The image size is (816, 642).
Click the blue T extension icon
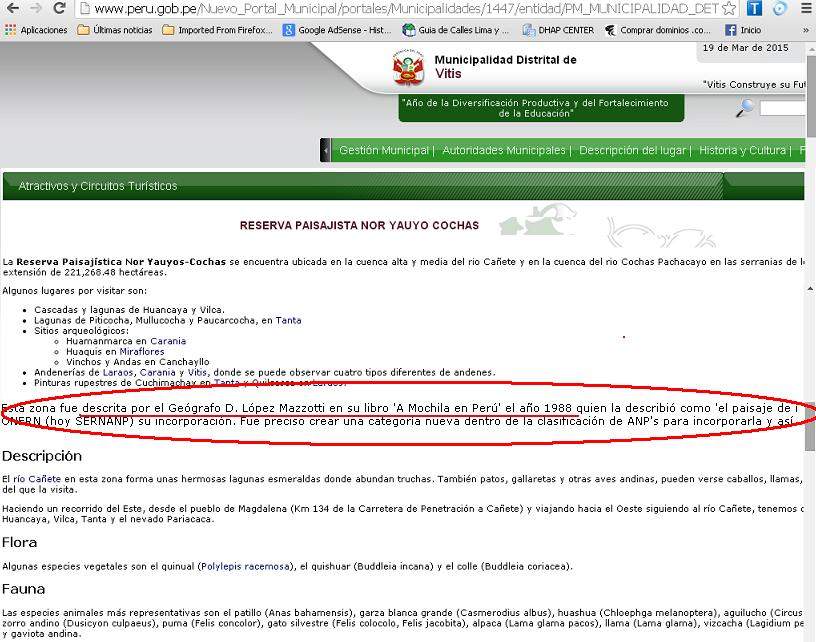click(x=754, y=9)
